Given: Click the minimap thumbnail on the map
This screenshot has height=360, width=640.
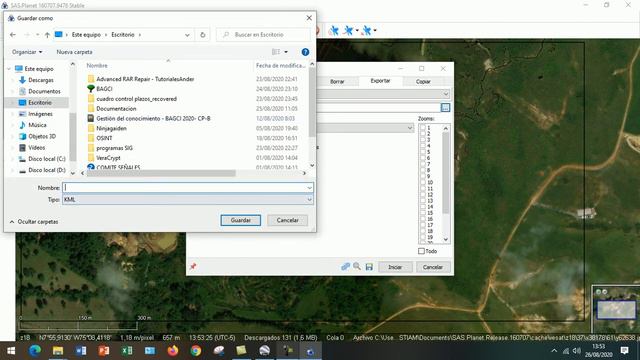Looking at the screenshot, I should coord(616,309).
